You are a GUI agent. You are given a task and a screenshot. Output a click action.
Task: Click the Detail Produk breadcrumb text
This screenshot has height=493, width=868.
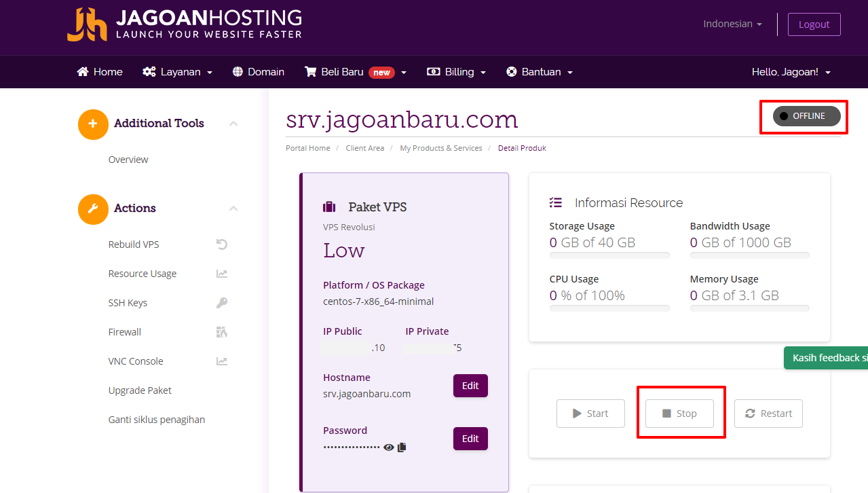522,148
